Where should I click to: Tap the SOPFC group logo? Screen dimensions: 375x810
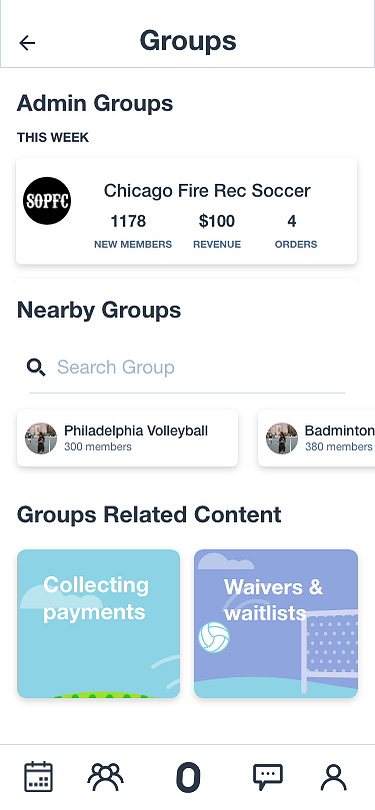click(x=47, y=201)
